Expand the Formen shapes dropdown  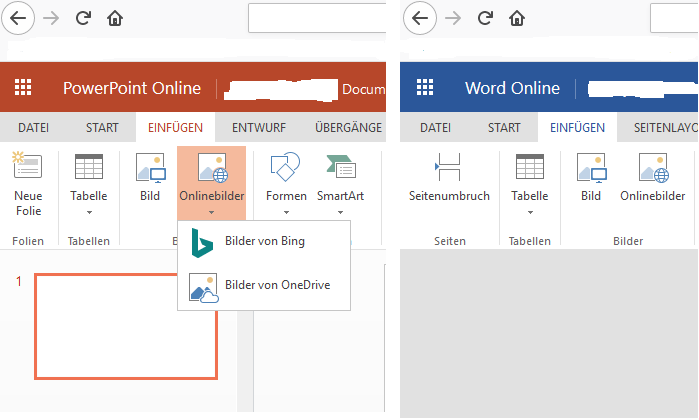point(286,211)
